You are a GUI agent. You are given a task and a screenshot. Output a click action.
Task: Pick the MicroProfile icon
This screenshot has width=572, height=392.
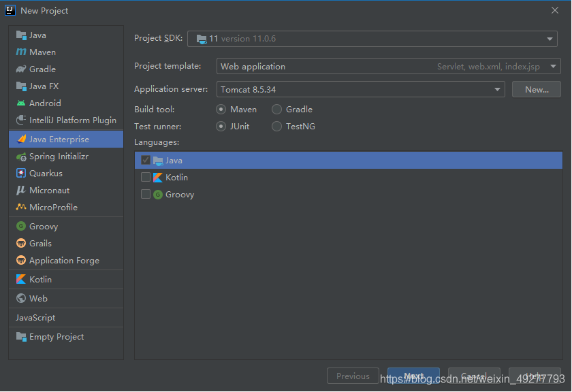click(21, 207)
